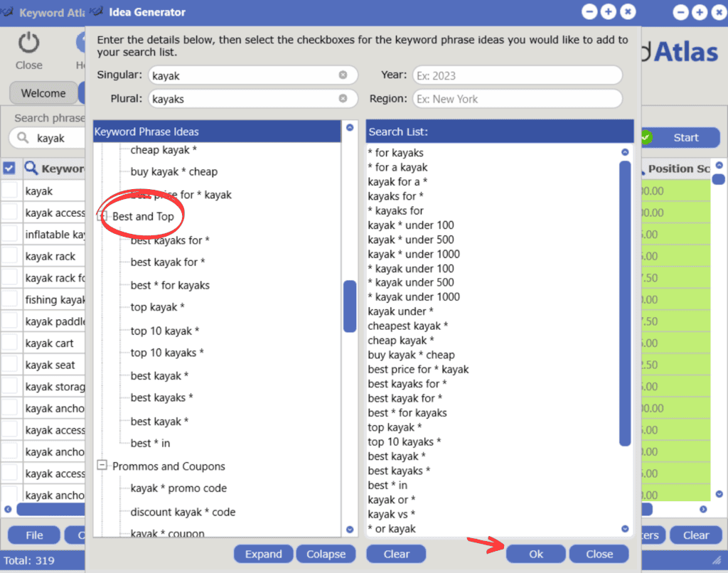Uncheck the master checkbox beside Keyword header

tap(9, 168)
